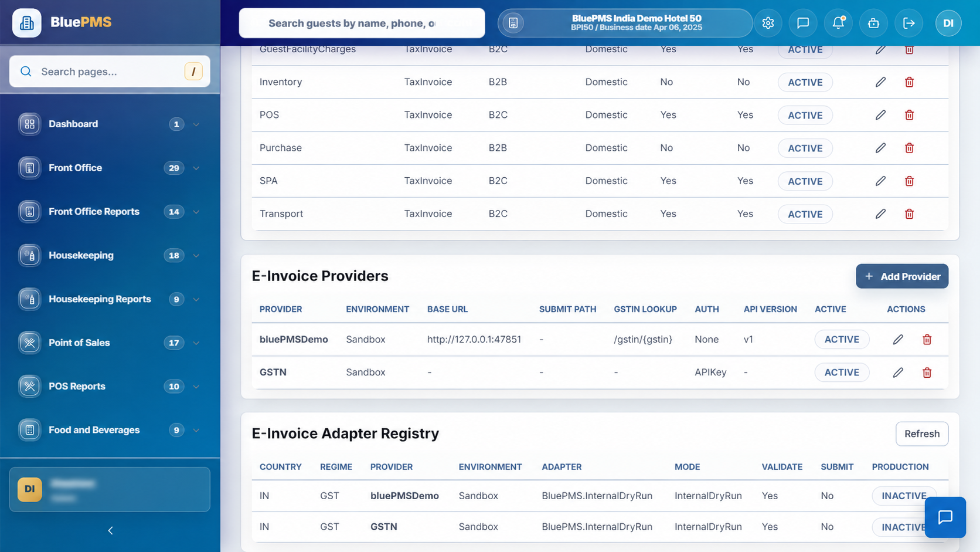
Task: Open the floating chat widget button
Action: (945, 517)
